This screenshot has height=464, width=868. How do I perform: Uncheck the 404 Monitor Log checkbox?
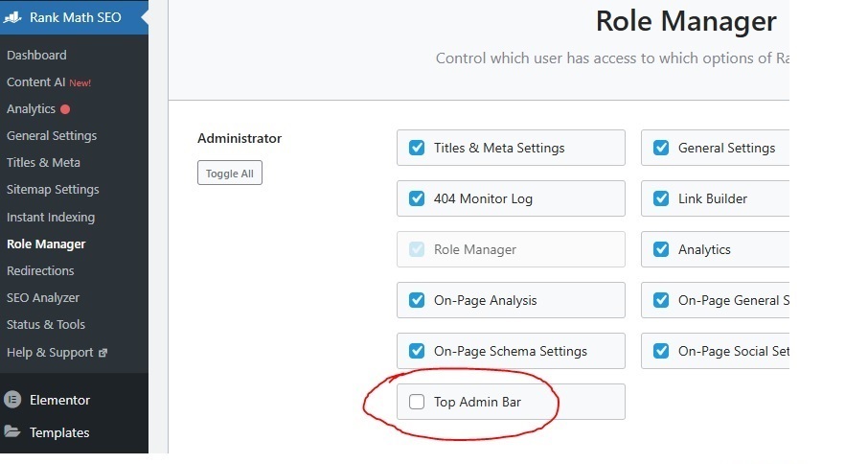click(x=417, y=198)
